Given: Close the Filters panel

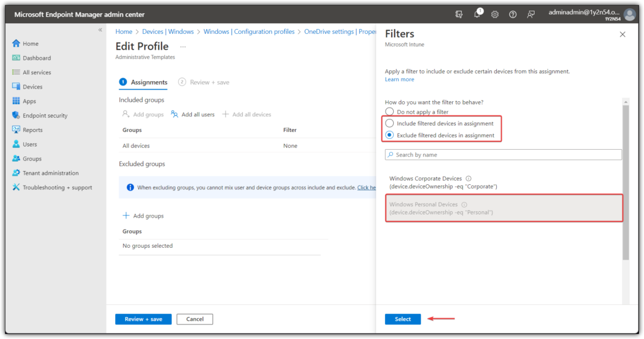Looking at the screenshot, I should (x=623, y=35).
